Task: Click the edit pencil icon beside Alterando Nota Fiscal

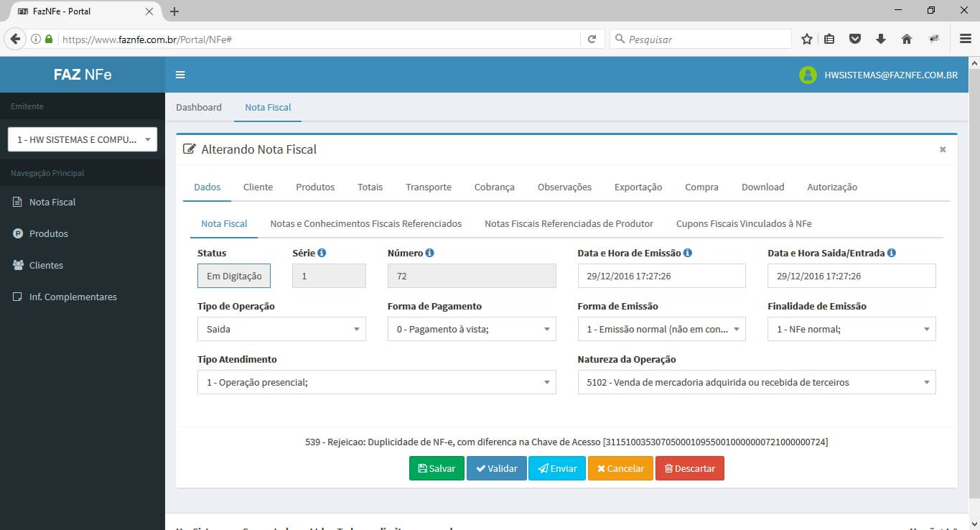Action: pyautogui.click(x=190, y=149)
